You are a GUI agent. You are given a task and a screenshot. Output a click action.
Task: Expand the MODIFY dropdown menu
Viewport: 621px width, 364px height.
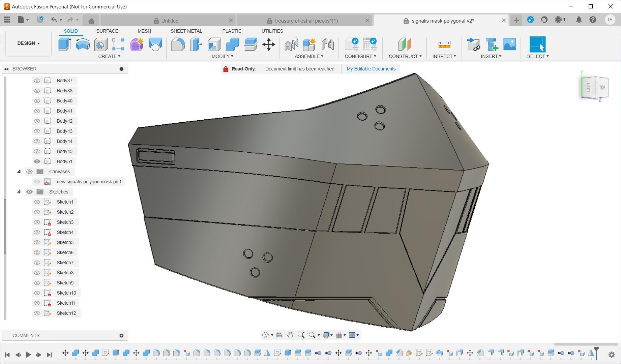click(222, 56)
